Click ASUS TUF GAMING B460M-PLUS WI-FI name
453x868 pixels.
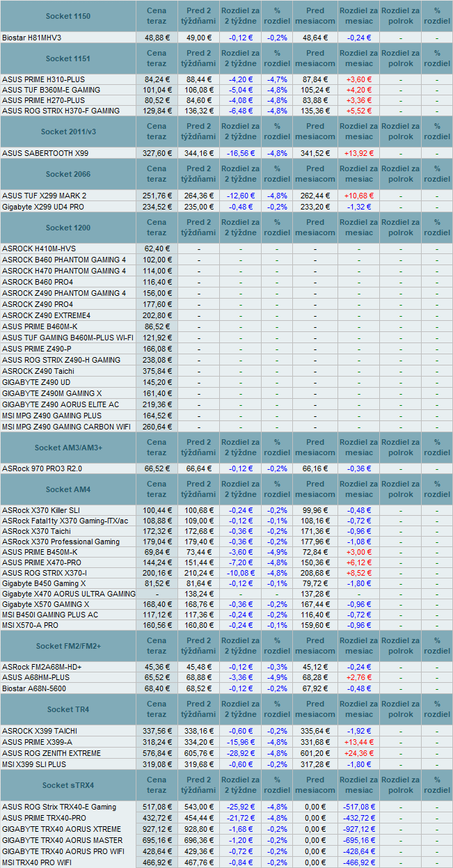[x=67, y=338]
